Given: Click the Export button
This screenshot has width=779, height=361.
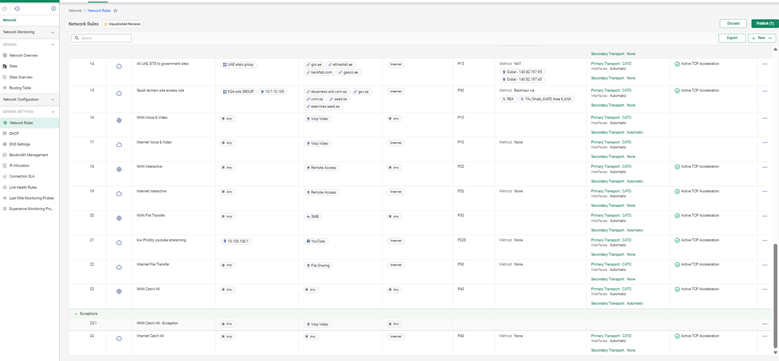Looking at the screenshot, I should coord(732,38).
